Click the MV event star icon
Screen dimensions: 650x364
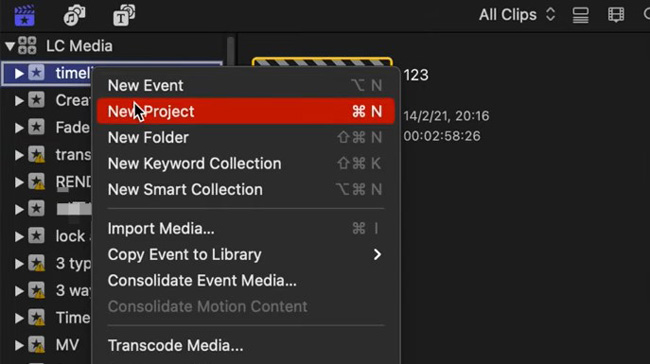[36, 345]
